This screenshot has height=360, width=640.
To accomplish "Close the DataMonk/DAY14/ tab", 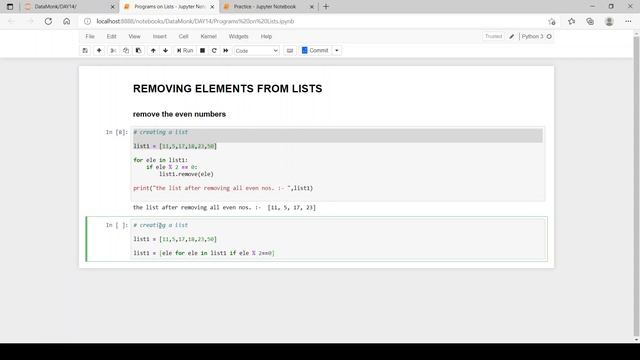I will click(113, 7).
